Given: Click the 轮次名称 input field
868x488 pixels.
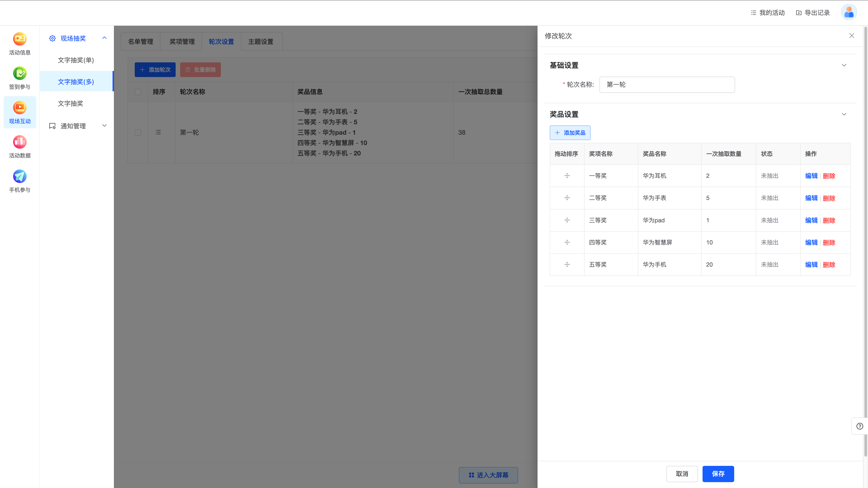Looking at the screenshot, I should point(667,84).
